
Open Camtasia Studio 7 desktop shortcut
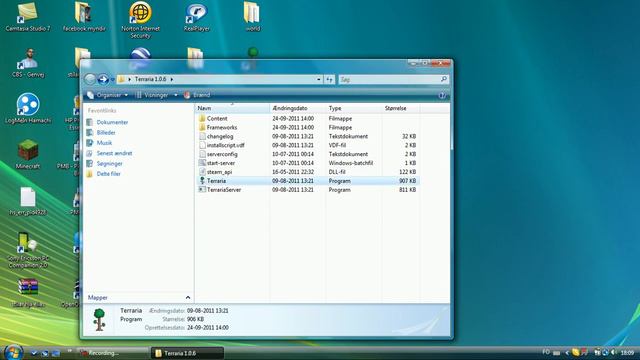pyautogui.click(x=27, y=17)
